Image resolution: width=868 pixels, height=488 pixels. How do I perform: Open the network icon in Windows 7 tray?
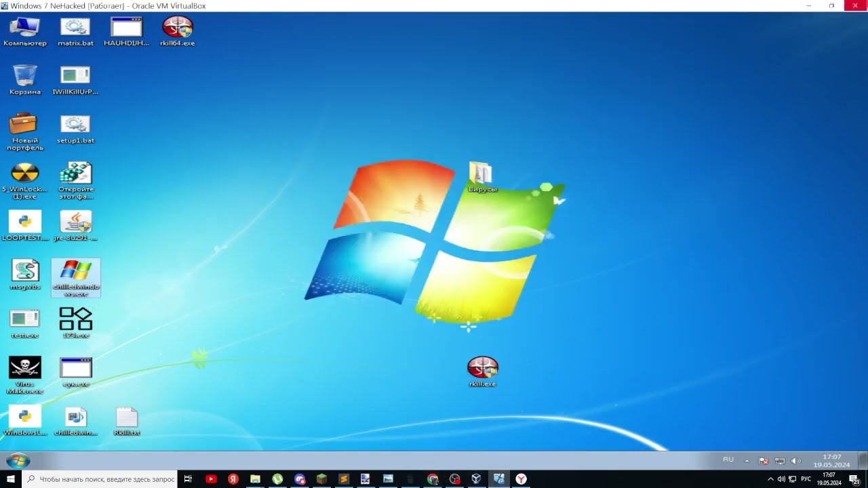[780, 461]
